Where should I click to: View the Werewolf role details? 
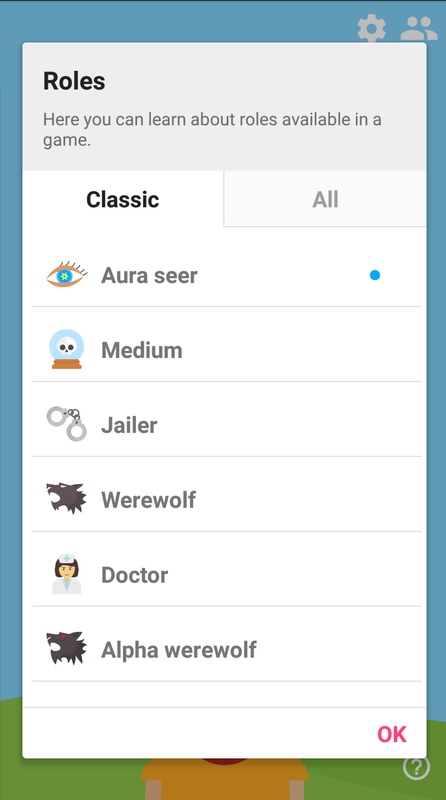click(227, 499)
